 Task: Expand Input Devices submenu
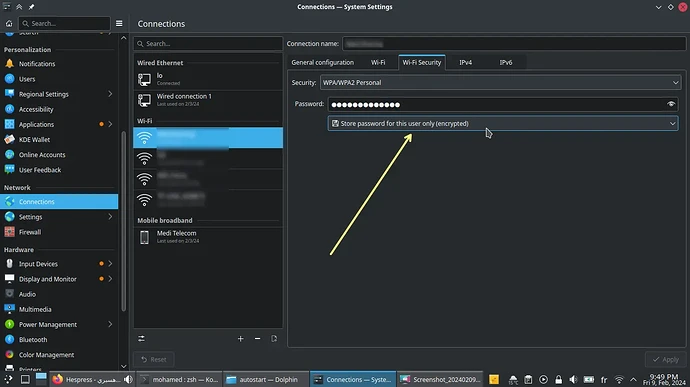click(110, 264)
